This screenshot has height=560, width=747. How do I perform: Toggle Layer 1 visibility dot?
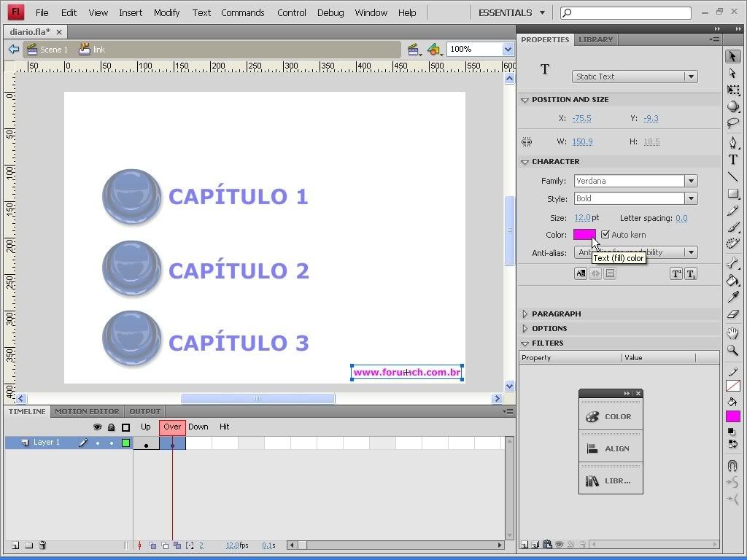(98, 443)
